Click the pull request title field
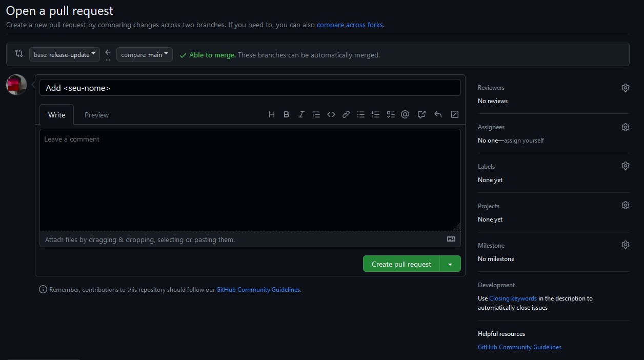The height and width of the screenshot is (360, 644). click(x=250, y=88)
